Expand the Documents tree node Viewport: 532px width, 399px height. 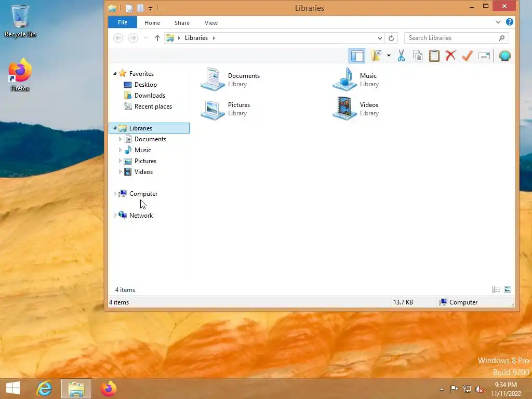[120, 139]
